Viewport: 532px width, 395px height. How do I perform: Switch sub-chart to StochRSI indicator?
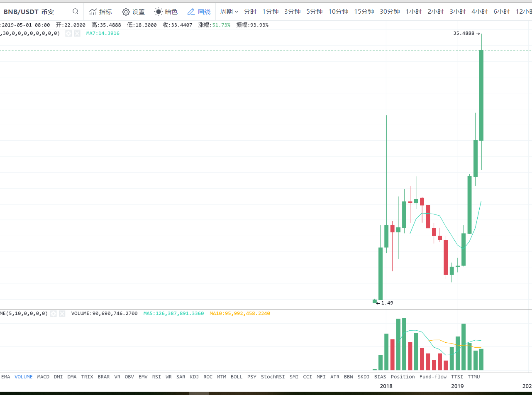click(x=273, y=377)
